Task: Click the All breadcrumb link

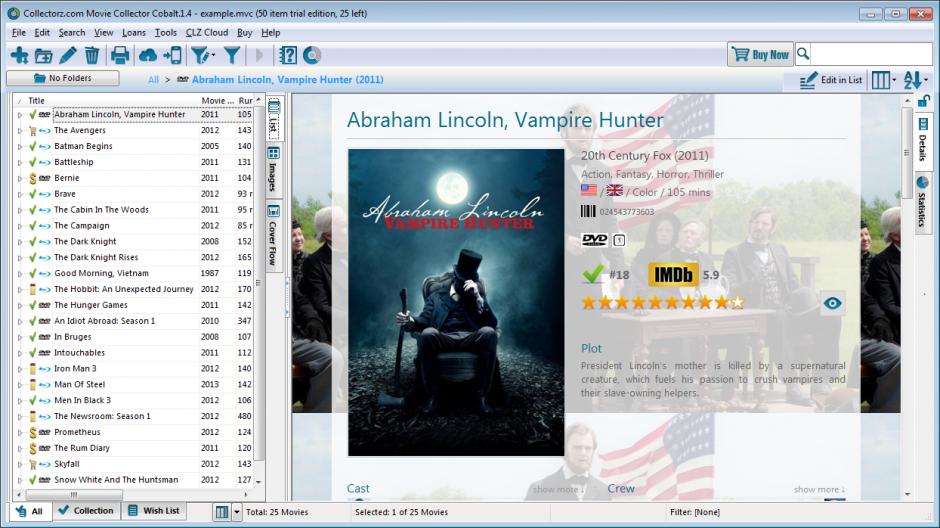Action: point(153,80)
